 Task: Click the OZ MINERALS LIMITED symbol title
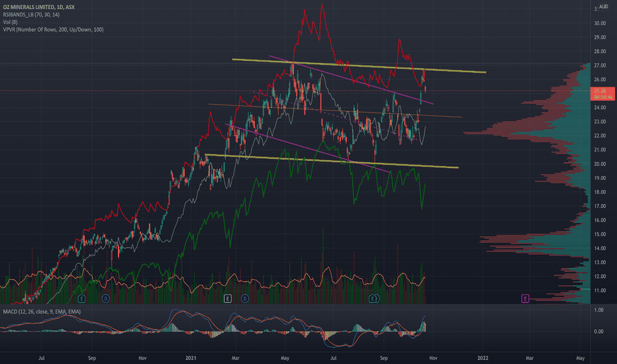tap(39, 7)
